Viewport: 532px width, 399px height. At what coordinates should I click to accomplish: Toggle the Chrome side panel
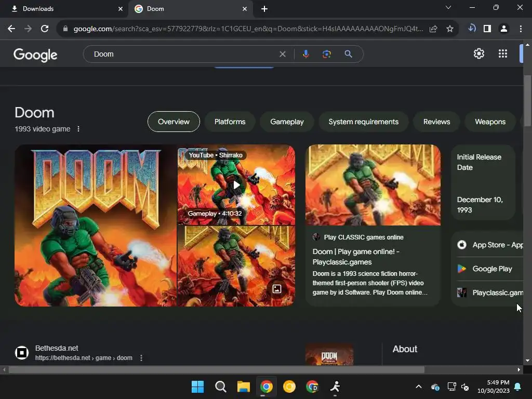(x=487, y=29)
